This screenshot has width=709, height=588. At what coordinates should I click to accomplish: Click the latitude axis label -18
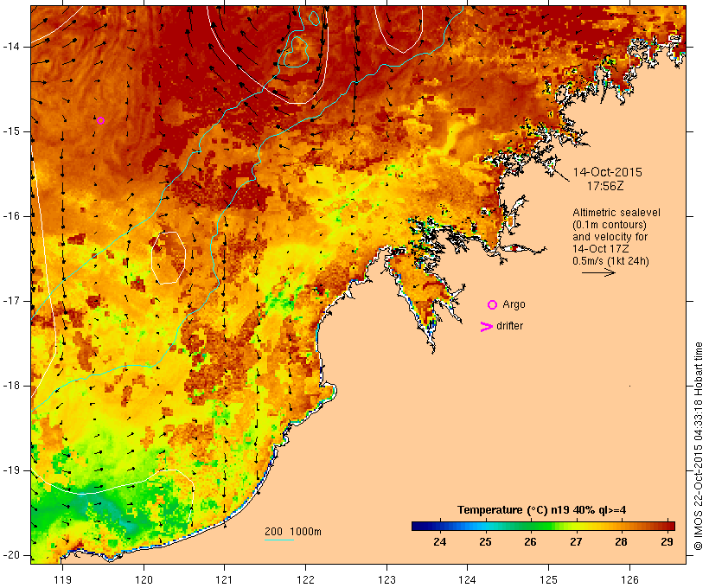pos(10,386)
